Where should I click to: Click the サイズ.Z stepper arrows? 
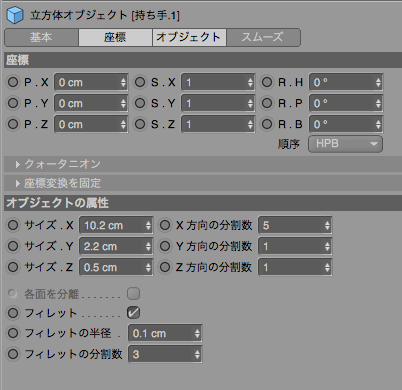(148, 267)
